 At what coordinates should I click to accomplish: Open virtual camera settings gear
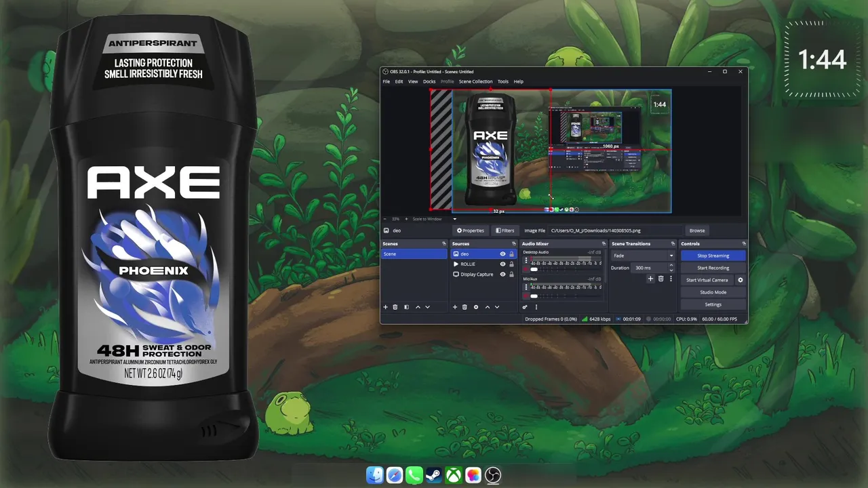(x=741, y=280)
